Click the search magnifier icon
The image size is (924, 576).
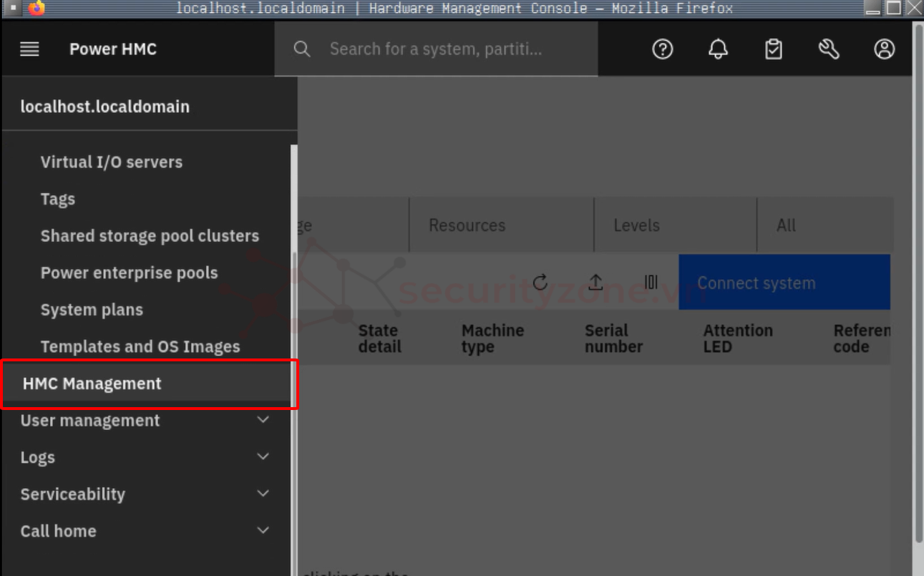(302, 49)
